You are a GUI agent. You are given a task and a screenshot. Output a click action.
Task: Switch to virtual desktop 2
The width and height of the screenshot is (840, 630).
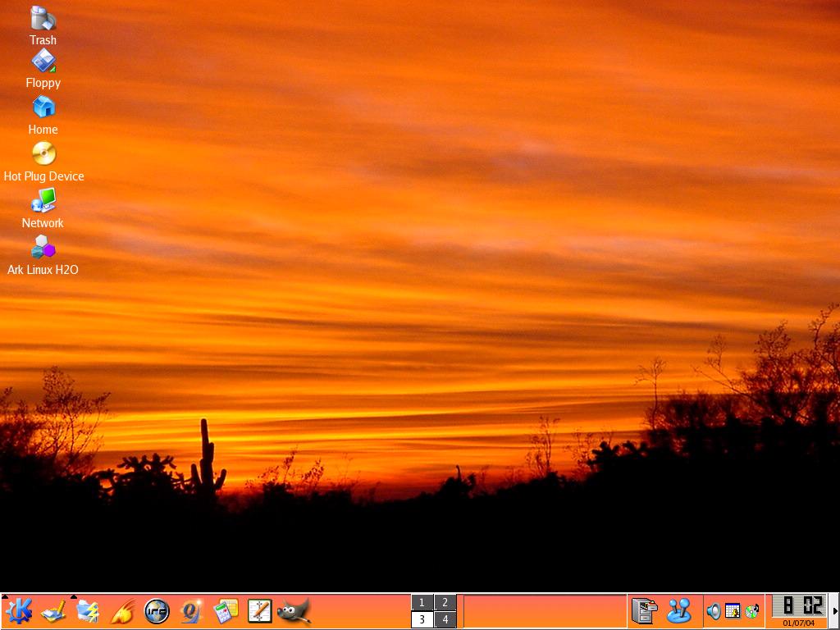tap(445, 603)
